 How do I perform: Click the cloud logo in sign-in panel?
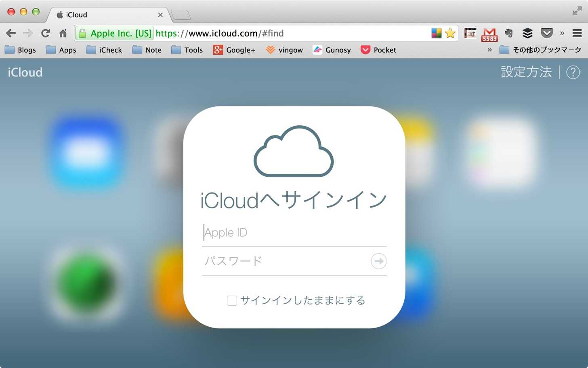coord(294,151)
